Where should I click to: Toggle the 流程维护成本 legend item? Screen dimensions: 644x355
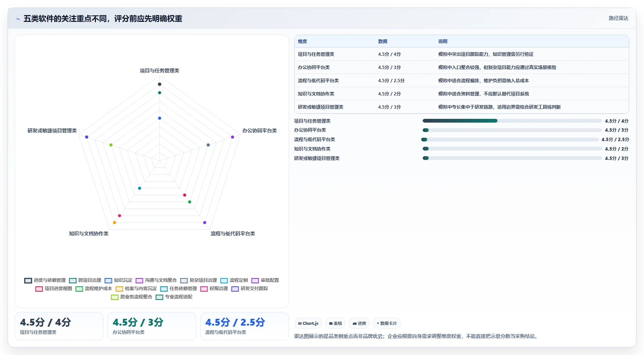(94, 289)
